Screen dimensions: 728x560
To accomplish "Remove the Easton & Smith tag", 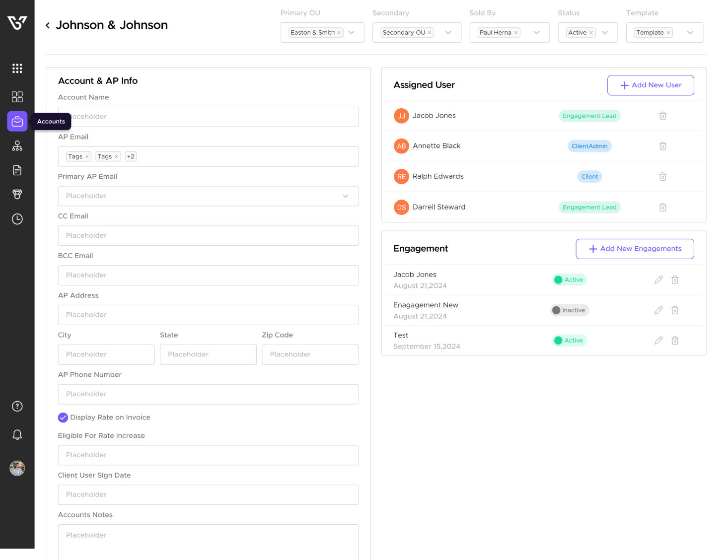I will click(339, 33).
